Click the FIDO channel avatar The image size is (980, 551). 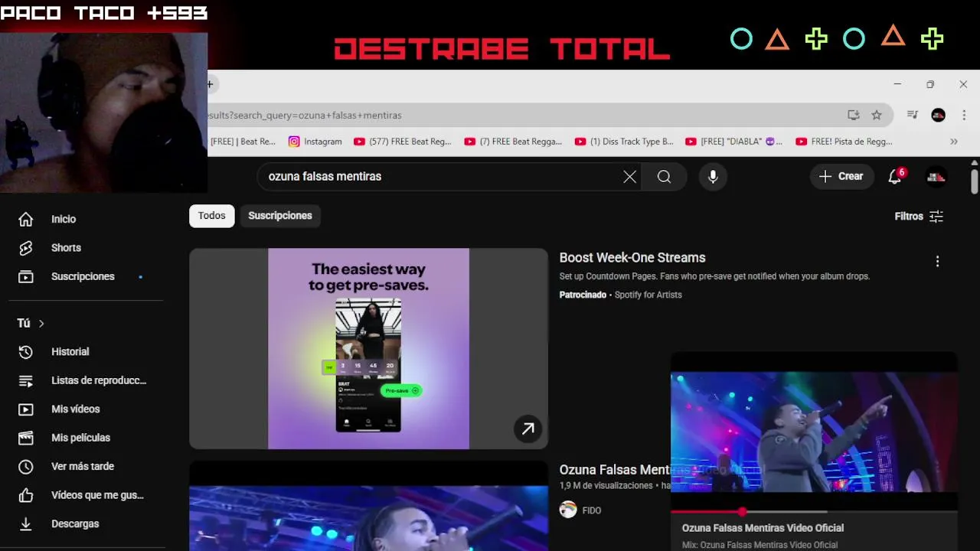tap(568, 510)
